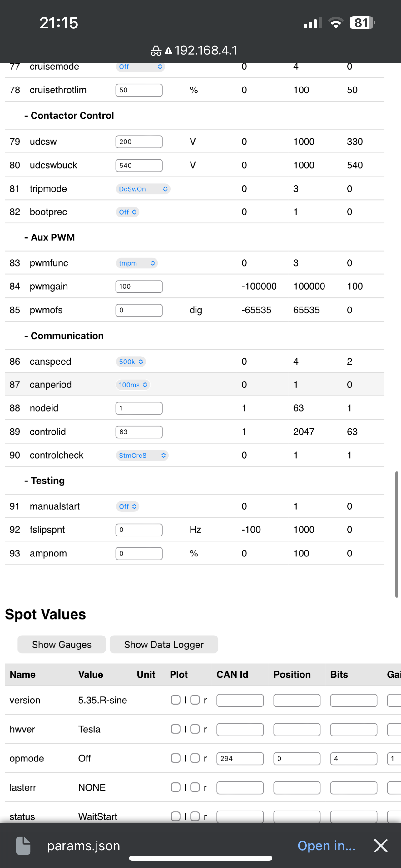Check right-axis plot box for opmode

point(195,758)
